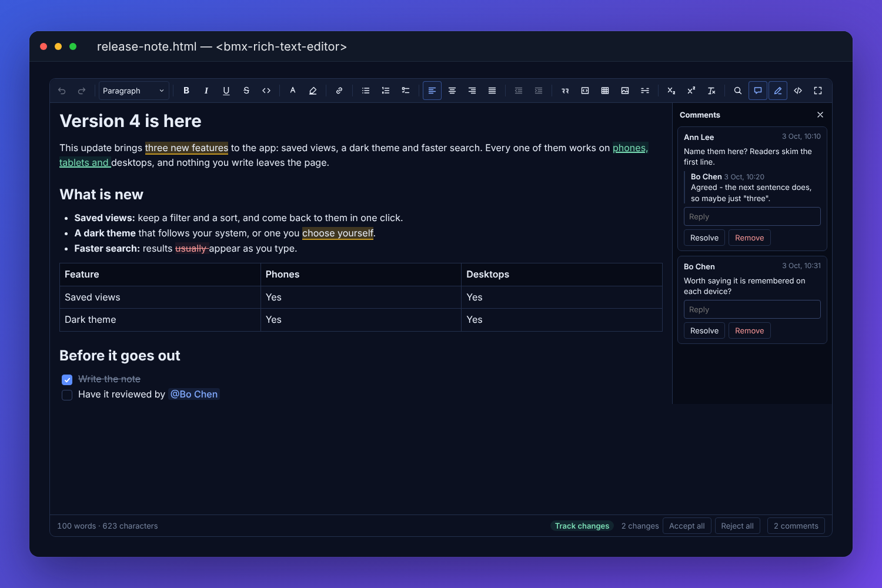Align text to the right

pos(472,91)
